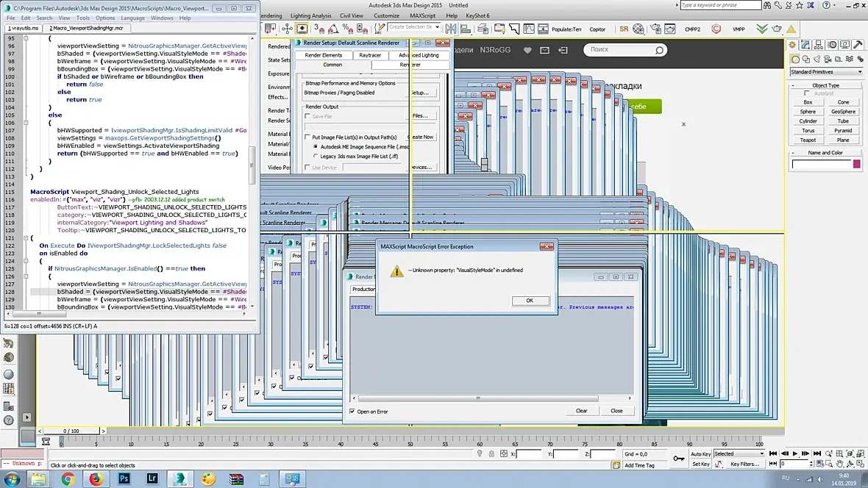Toggle the Open on Error checkbox
Screen dimensions: 868x488
tap(352, 412)
